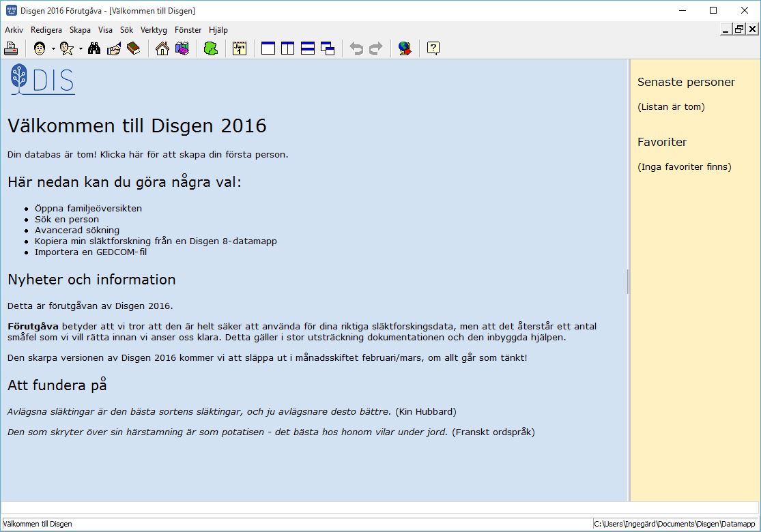Screen dimensions: 761x532
Task: Select the 'Importera en GEDCOM-fil' link
Action: coord(91,252)
